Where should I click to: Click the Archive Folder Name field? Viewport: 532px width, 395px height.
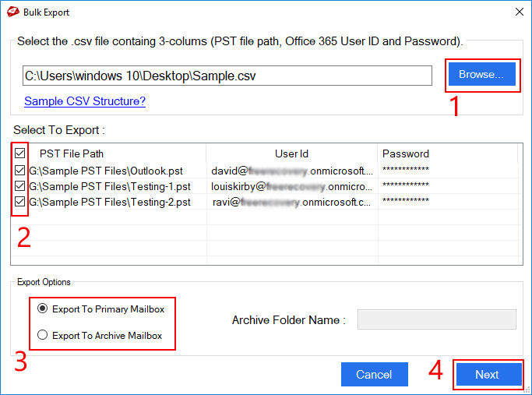tap(437, 319)
